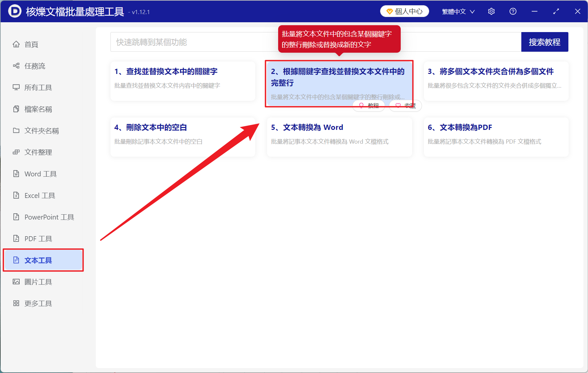This screenshot has width=588, height=373.
Task: Select the 圖片工具 image icon
Action: [16, 281]
